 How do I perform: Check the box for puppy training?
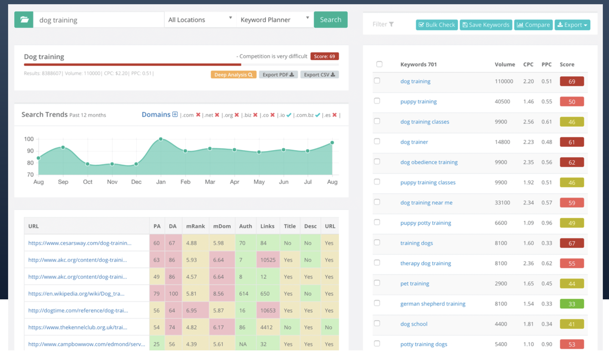coord(377,101)
